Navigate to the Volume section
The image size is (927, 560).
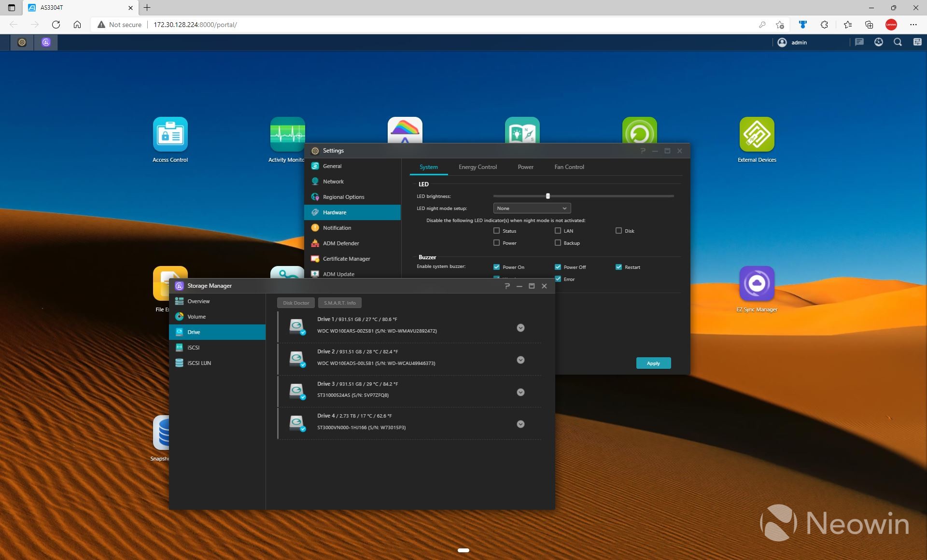tap(196, 316)
